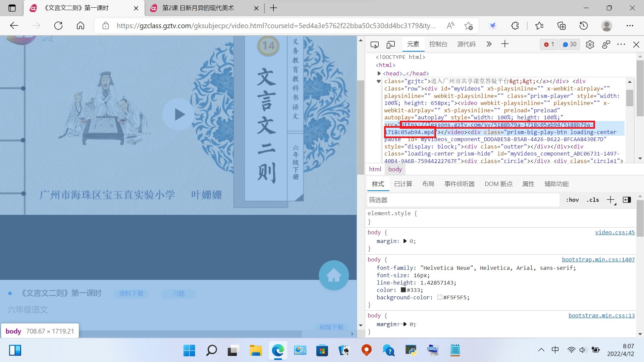Collapse the expanded body element node
Screen dimensions: 644x362
pos(379,81)
